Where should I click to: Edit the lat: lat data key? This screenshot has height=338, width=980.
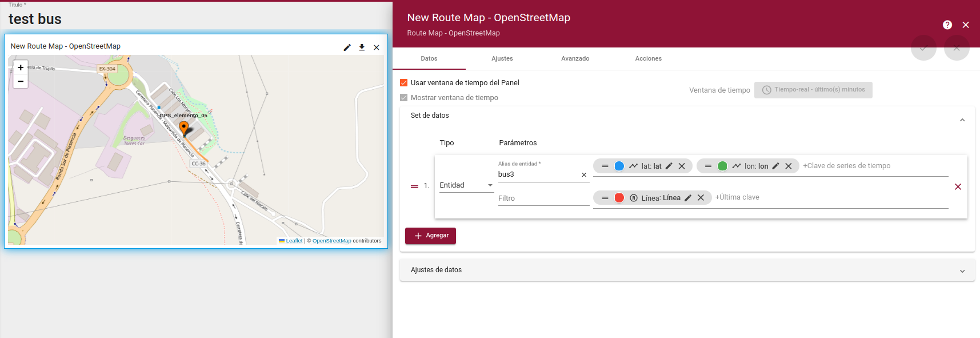(x=669, y=166)
